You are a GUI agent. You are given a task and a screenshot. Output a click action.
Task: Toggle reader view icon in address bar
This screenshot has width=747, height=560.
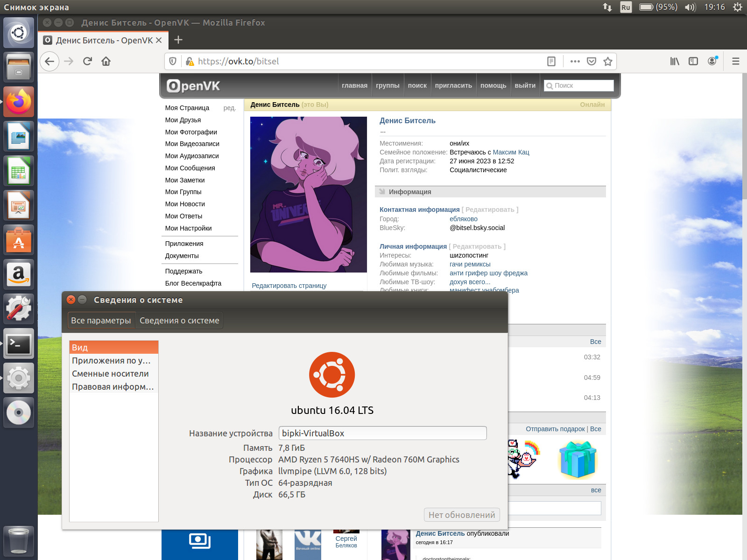(551, 61)
